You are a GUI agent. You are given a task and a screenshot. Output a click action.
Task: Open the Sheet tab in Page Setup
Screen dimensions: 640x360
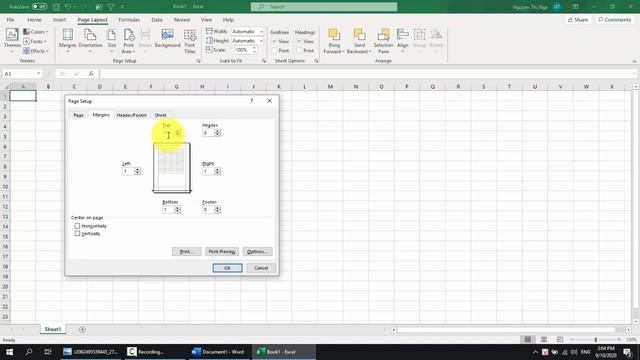coord(160,115)
